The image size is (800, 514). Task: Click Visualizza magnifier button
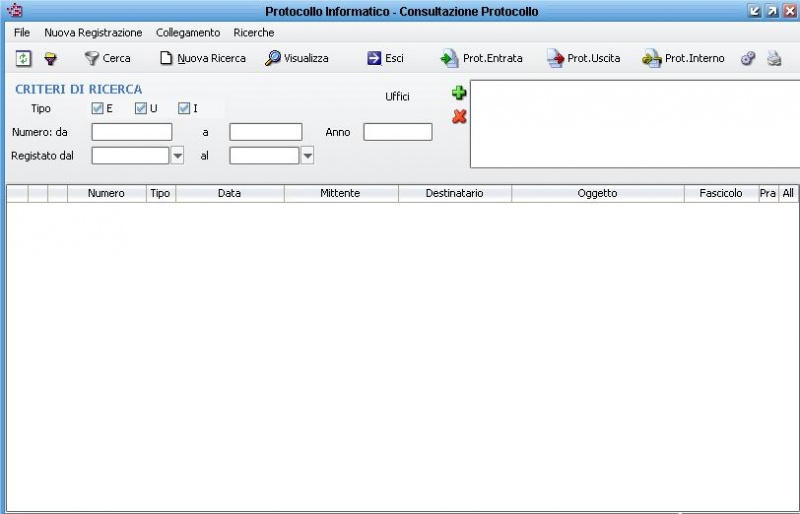(296, 58)
